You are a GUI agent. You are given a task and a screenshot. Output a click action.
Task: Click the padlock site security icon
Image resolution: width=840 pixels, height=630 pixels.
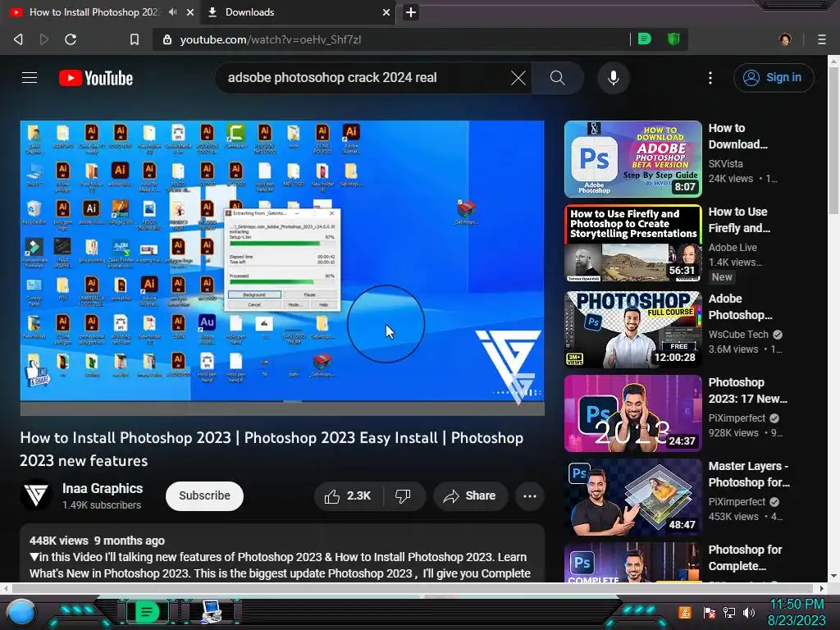167,39
